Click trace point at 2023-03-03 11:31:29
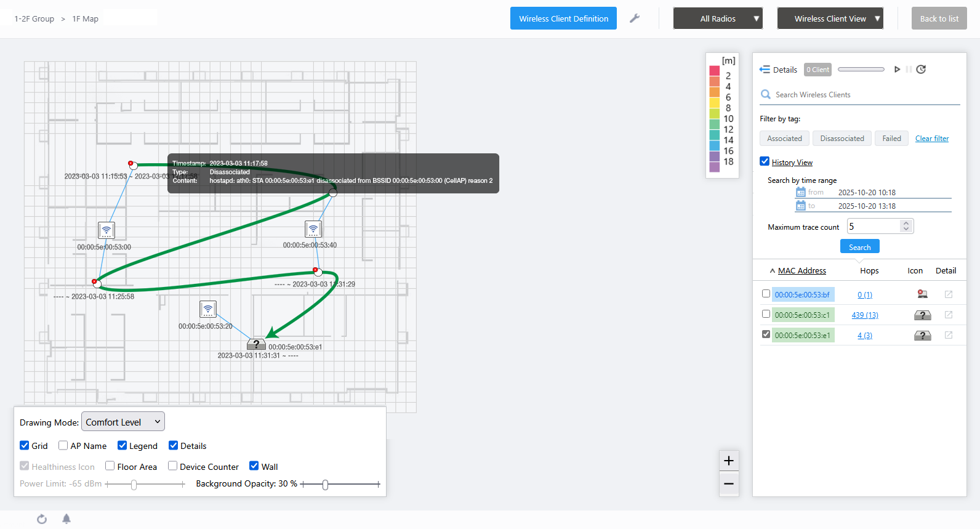The height and width of the screenshot is (529, 980). coord(317,271)
